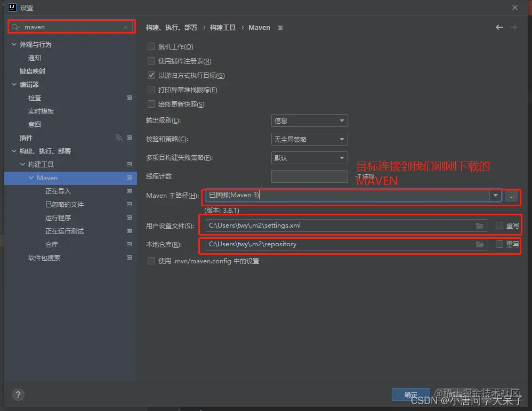Image resolution: width=532 pixels, height=411 pixels.
Task: Select 实时模板 in settings tree
Action: pyautogui.click(x=41, y=111)
